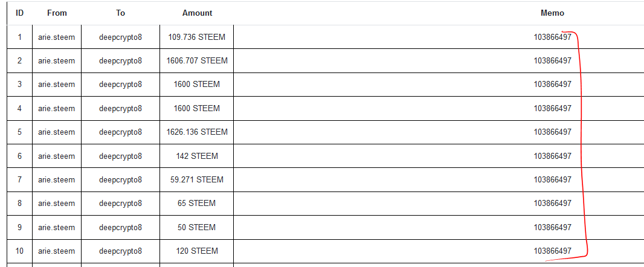The image size is (644, 267).
Task: Select the memo 103866497 in row 5
Action: click(552, 132)
